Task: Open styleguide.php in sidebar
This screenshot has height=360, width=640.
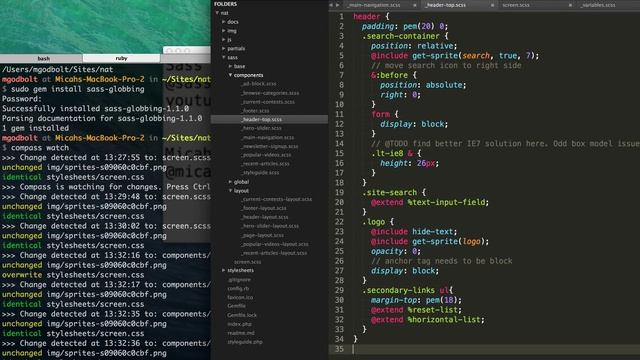Action: click(245, 342)
